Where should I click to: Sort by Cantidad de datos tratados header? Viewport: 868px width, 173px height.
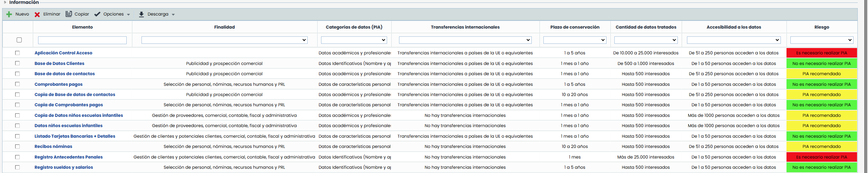pos(646,27)
